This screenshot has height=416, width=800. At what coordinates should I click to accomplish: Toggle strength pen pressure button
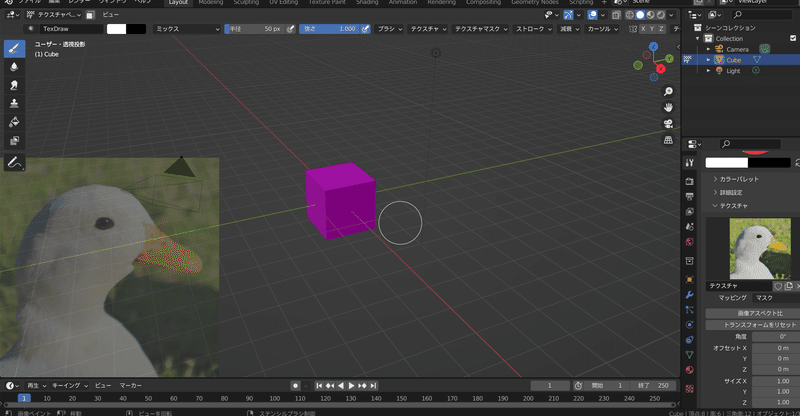[365, 29]
